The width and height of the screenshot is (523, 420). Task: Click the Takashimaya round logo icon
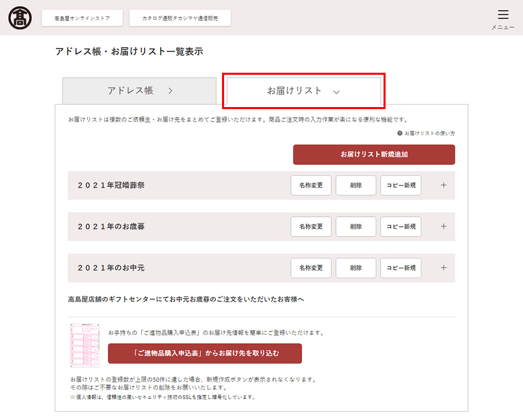point(20,18)
